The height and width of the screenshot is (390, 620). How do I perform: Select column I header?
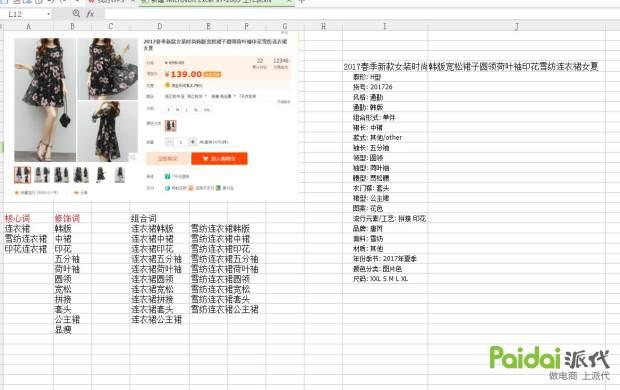click(385, 27)
